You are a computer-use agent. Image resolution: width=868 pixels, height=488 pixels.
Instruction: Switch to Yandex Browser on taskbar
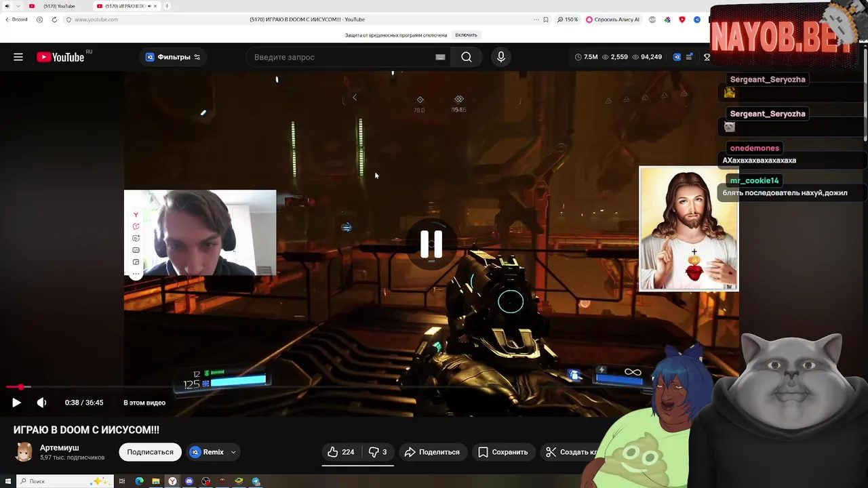point(172,481)
